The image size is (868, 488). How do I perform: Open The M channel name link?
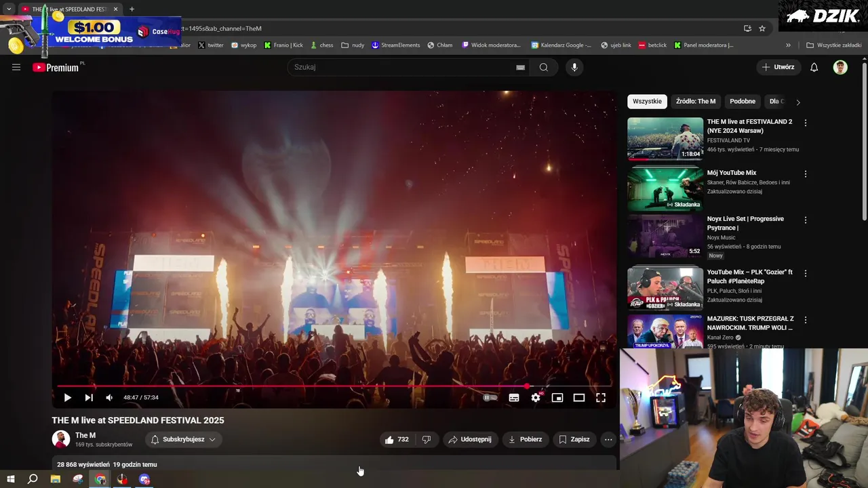[x=85, y=435]
